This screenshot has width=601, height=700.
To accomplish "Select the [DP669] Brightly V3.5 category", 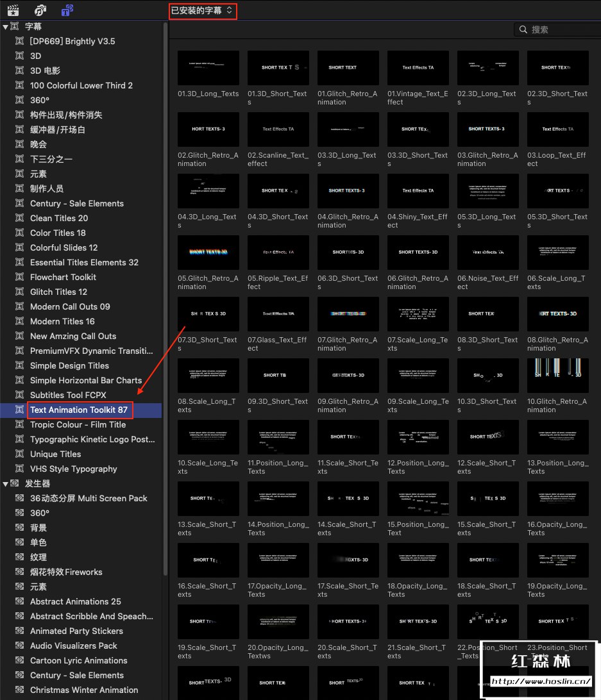I will tap(72, 41).
